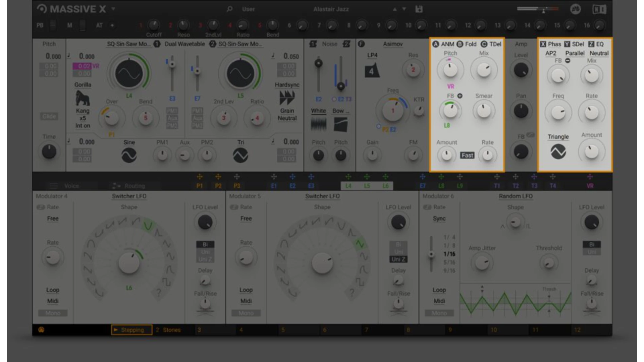
Task: Click the T1 tracker drag handle
Action: (497, 177)
